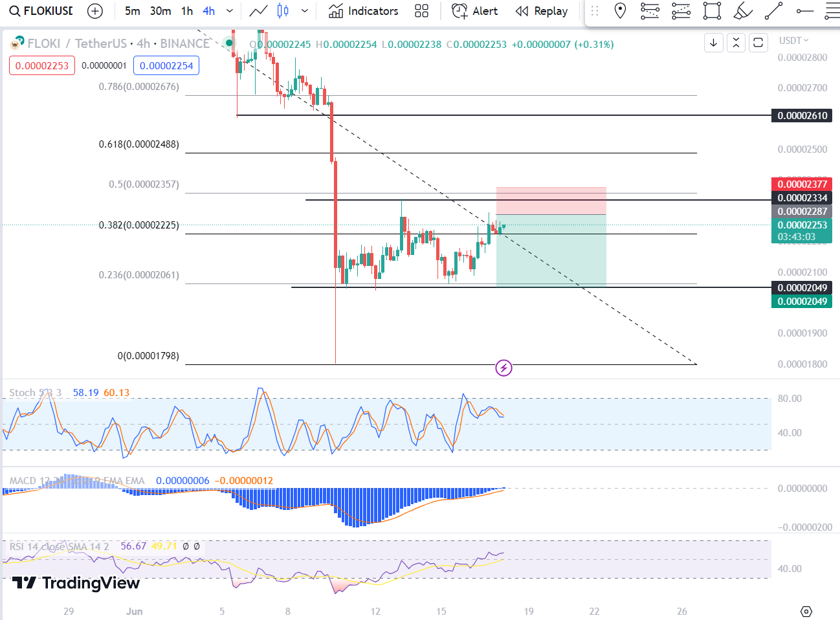Click the FLOKIUSDT symbol search field

tap(41, 11)
